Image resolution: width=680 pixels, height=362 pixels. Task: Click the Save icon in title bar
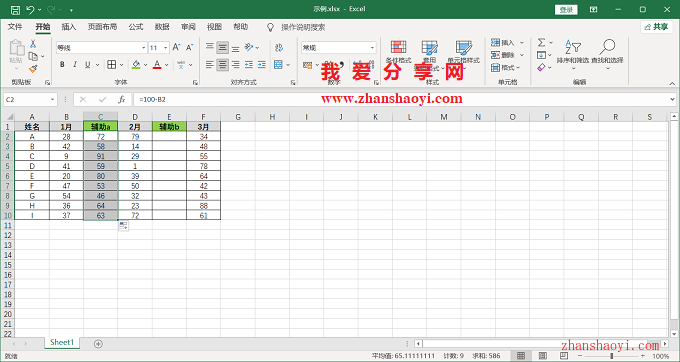15,10
